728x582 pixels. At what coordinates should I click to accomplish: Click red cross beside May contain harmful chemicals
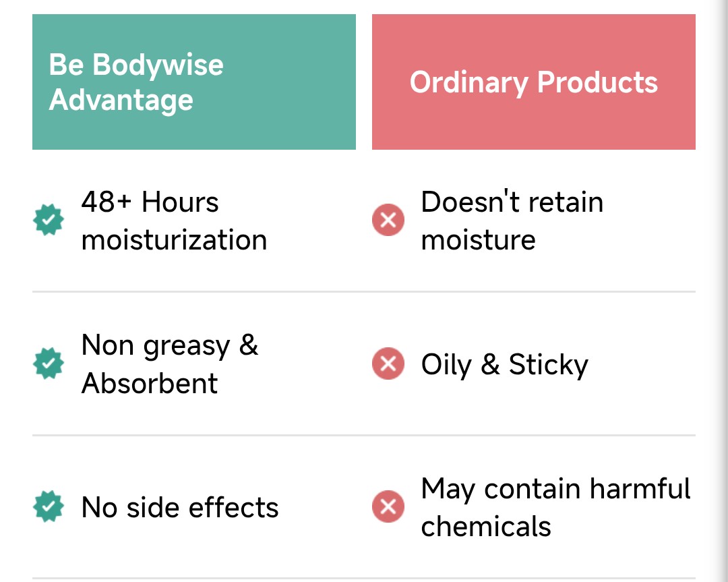[388, 507]
